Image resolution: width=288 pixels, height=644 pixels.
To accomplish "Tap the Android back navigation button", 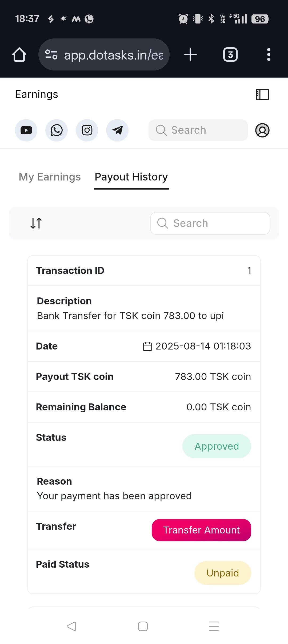I will (71, 626).
